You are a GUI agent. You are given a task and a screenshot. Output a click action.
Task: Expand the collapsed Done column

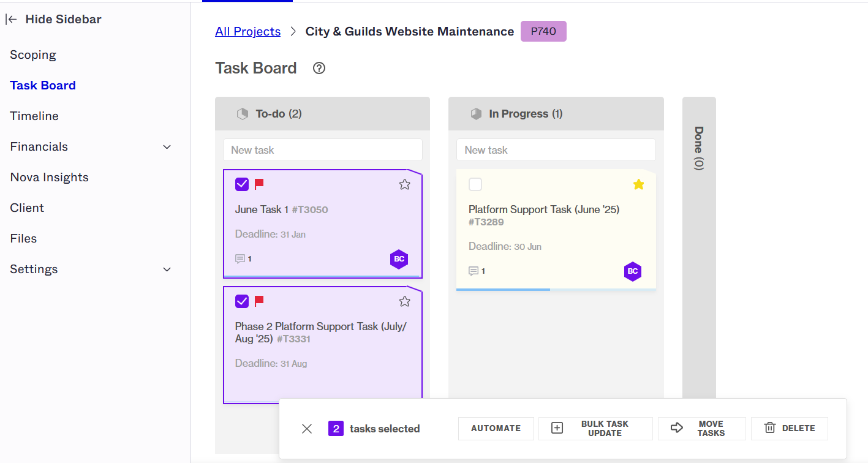tap(699, 148)
